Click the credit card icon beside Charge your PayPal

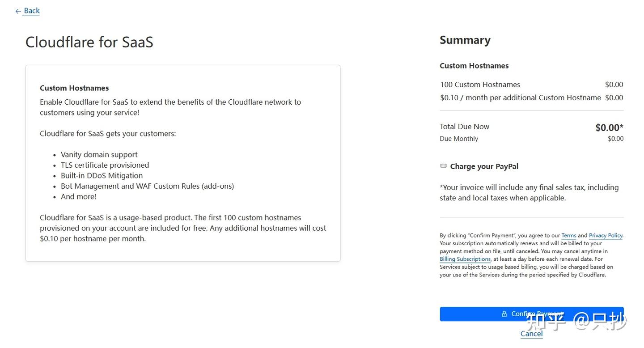pos(443,166)
